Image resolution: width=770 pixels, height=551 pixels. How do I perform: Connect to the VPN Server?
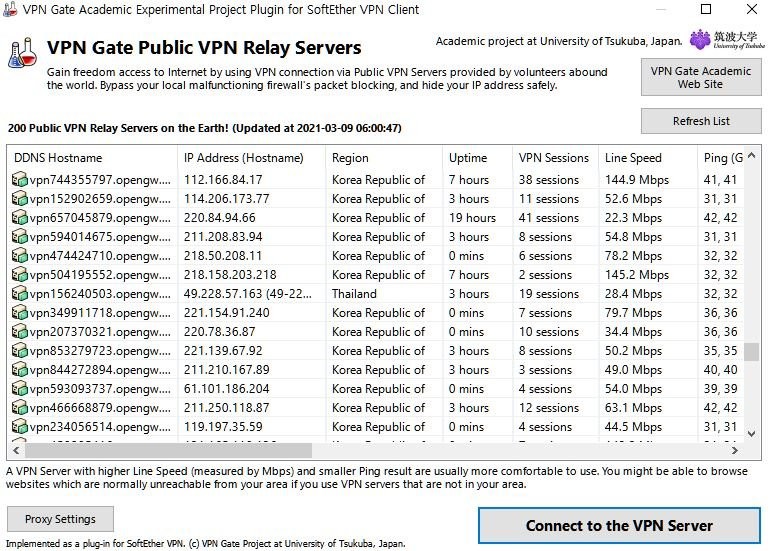tap(619, 525)
